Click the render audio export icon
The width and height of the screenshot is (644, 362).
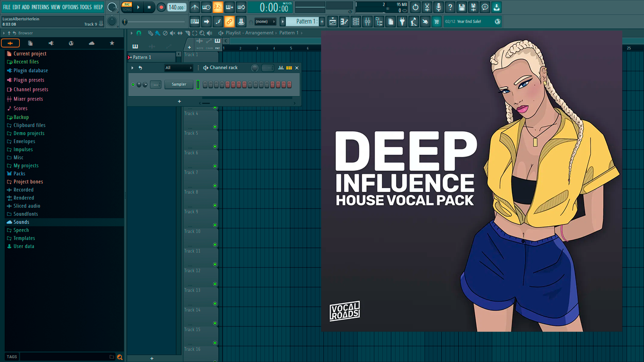(473, 7)
